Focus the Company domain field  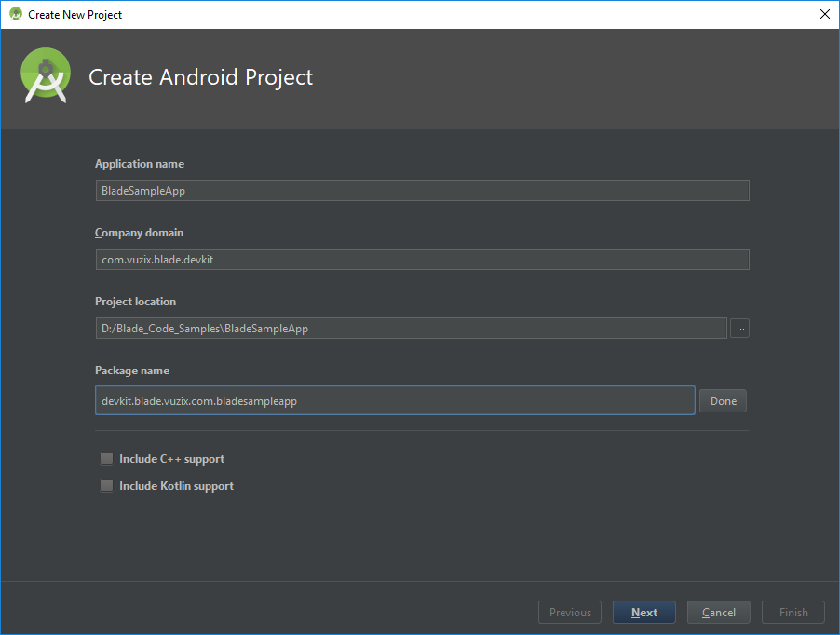[422, 259]
